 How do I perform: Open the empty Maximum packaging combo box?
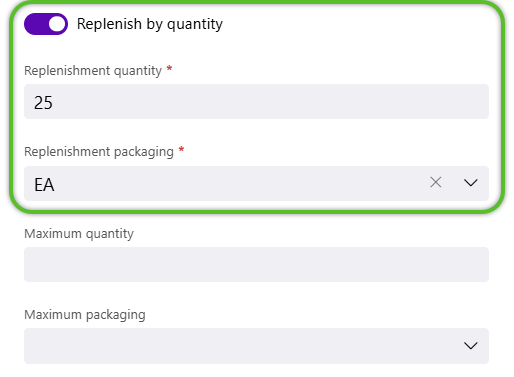(x=256, y=346)
